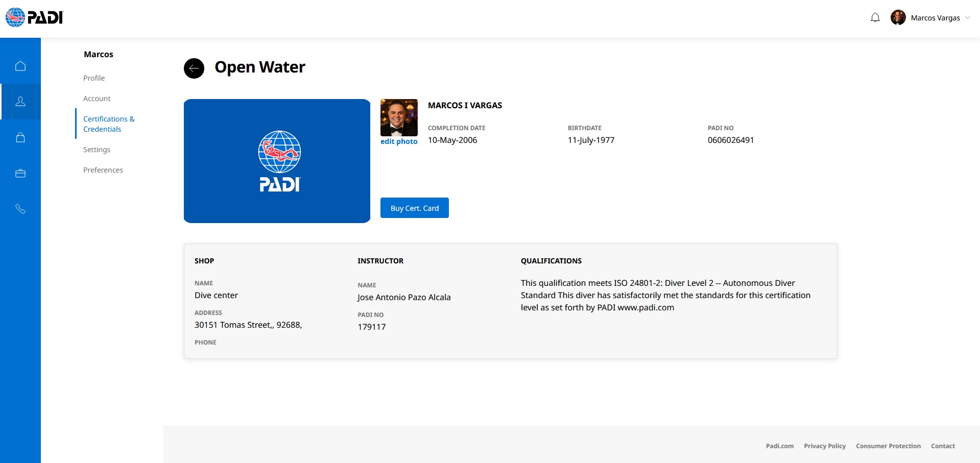Go back using the black arrow button
The height and width of the screenshot is (463, 980).
point(194,68)
